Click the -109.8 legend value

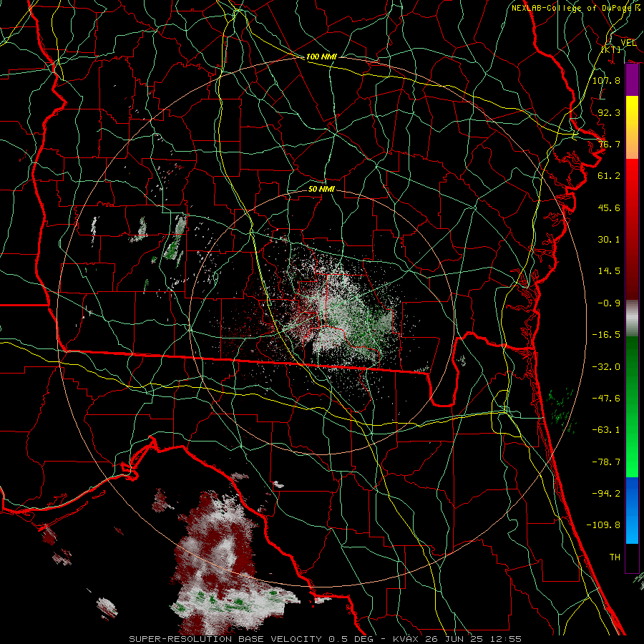pyautogui.click(x=603, y=525)
